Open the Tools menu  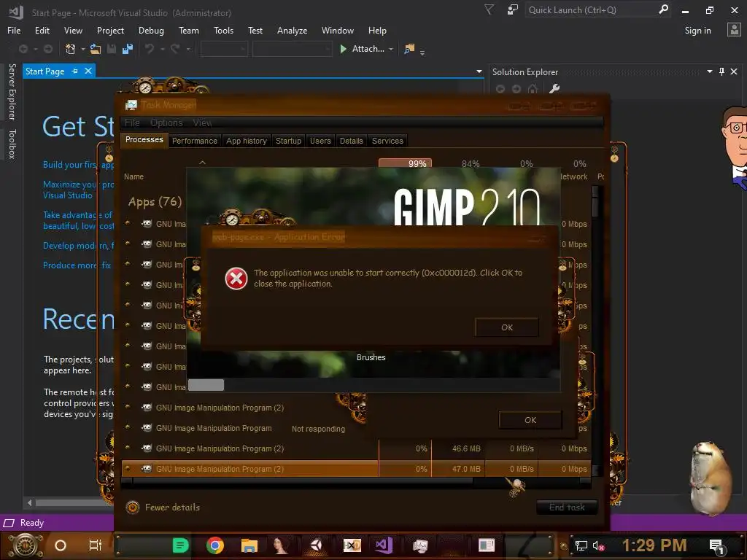click(x=223, y=31)
